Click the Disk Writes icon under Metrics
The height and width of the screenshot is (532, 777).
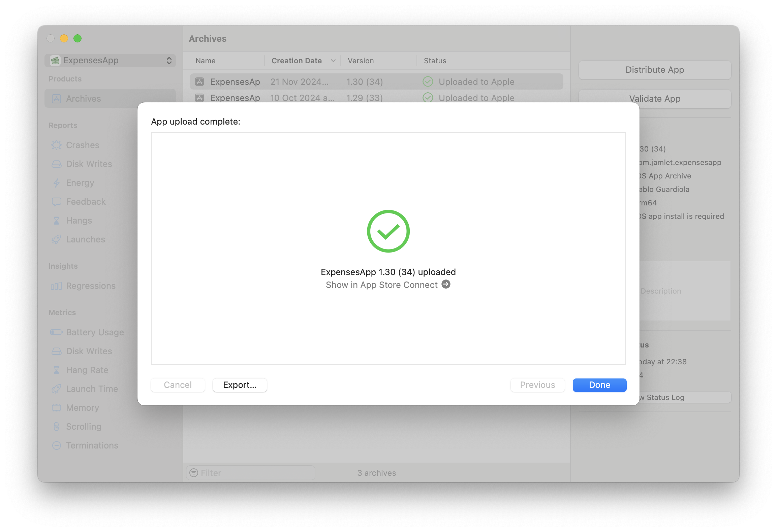point(56,351)
